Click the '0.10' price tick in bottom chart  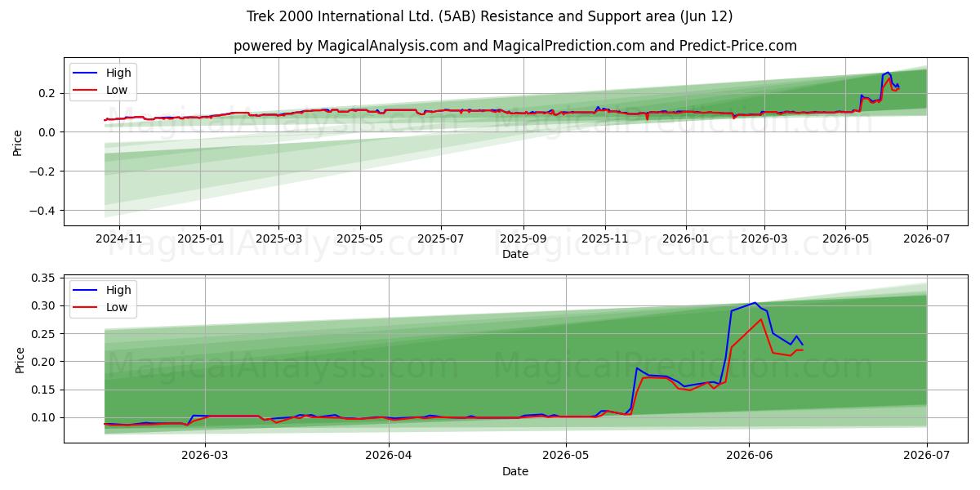(x=45, y=417)
